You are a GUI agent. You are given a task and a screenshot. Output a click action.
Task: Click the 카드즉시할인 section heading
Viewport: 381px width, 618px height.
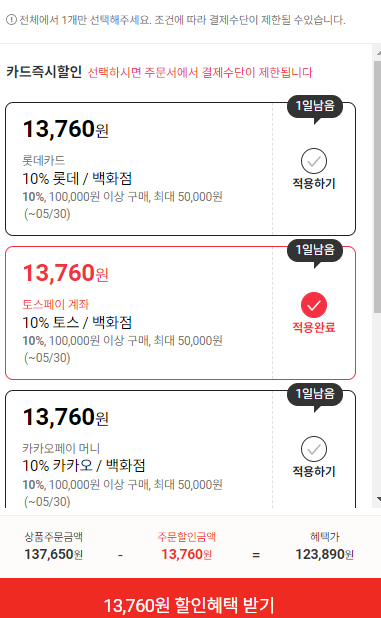[x=44, y=72]
